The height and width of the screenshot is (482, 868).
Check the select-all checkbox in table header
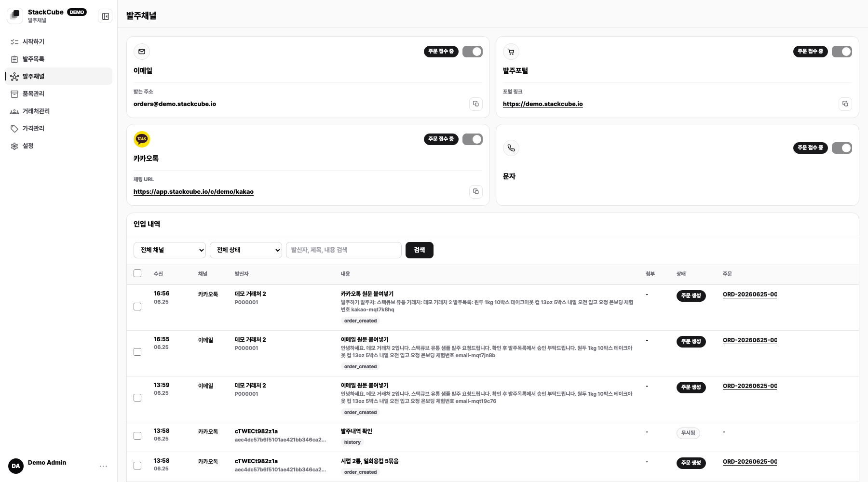[x=137, y=273]
